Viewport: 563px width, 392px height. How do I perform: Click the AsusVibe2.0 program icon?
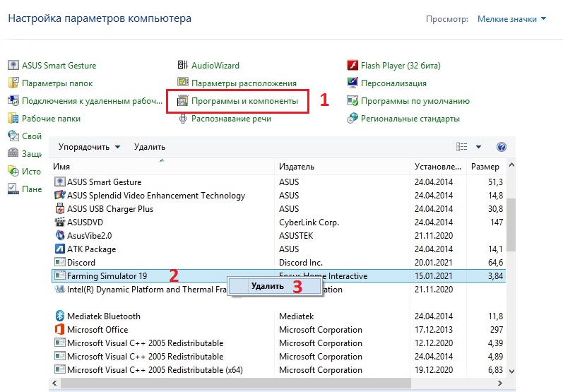coord(59,235)
